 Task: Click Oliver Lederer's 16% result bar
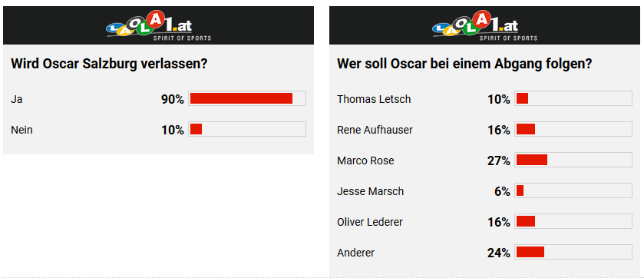(x=573, y=221)
